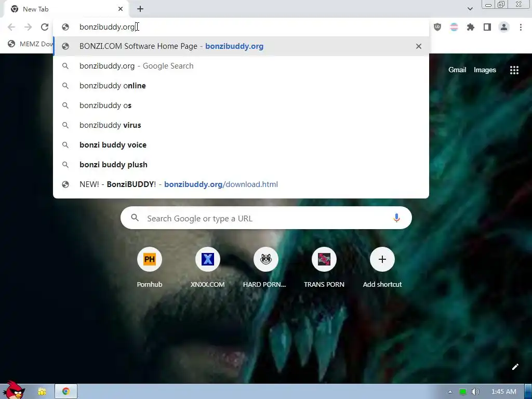Select the bonzibuddy os suggestion
This screenshot has height=399, width=532.
241,105
